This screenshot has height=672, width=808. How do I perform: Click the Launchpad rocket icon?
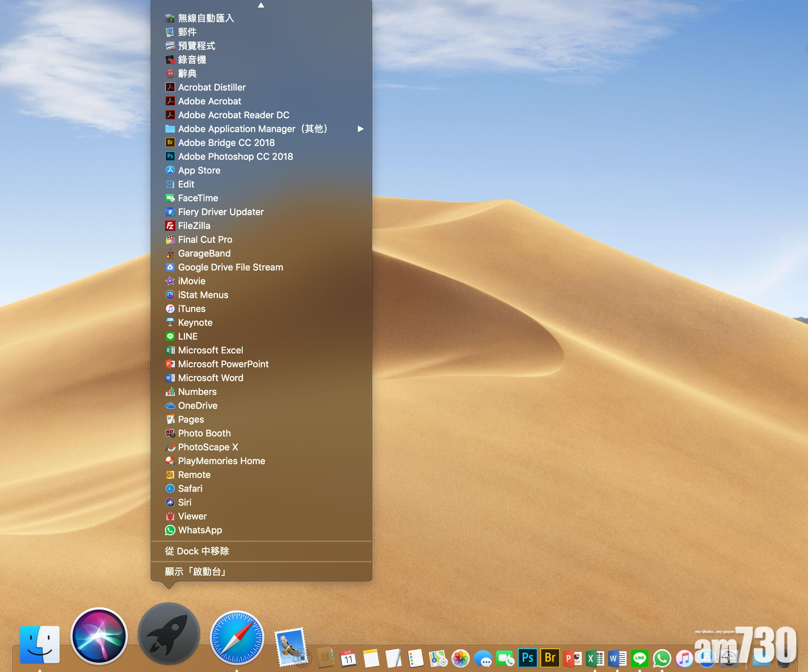point(169,634)
